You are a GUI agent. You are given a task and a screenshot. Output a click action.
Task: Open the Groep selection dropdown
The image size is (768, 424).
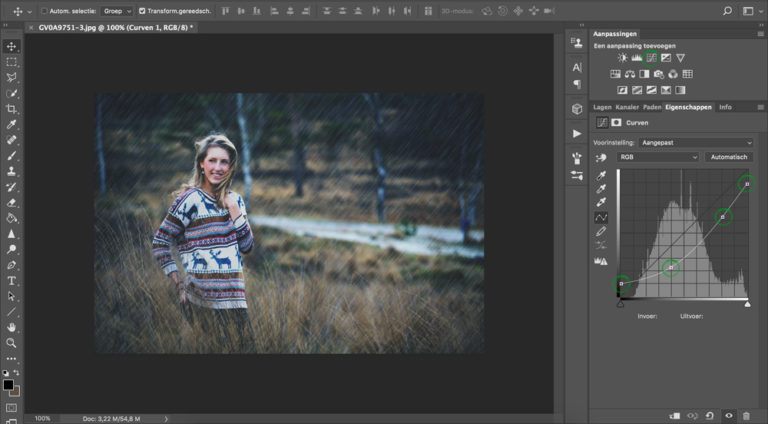point(117,11)
